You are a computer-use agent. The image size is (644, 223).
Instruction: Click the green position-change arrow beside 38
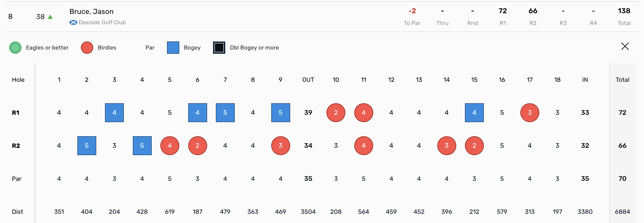pos(50,17)
